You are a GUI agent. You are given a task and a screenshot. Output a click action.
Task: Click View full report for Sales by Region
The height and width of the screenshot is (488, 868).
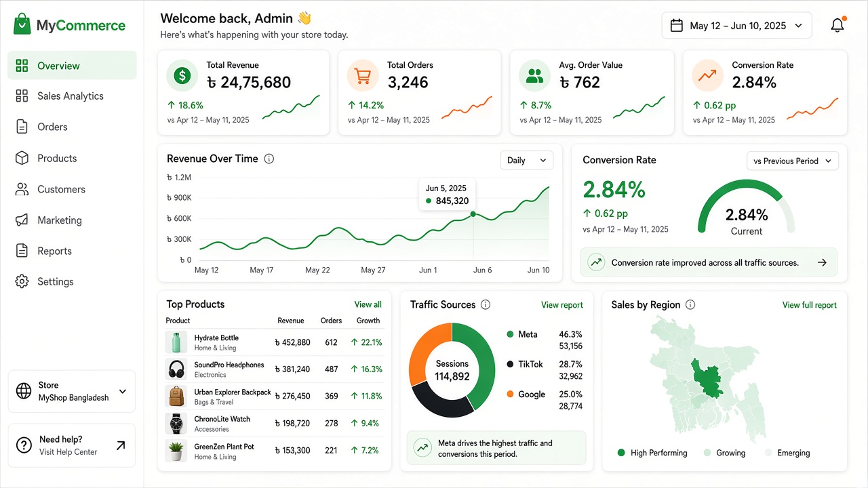coord(810,305)
